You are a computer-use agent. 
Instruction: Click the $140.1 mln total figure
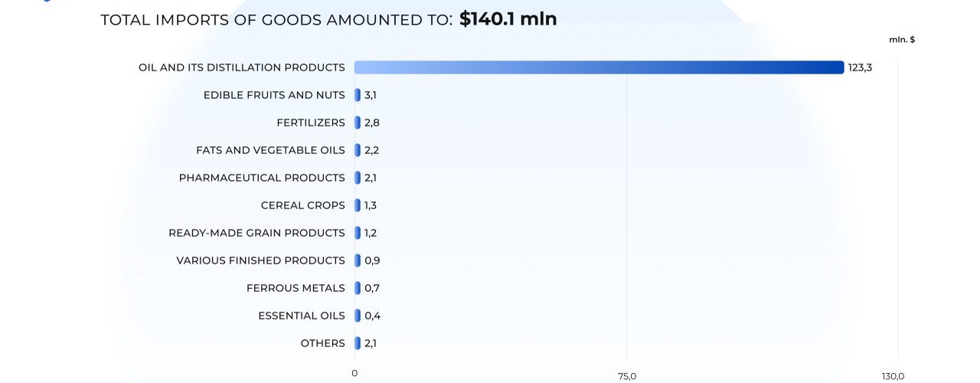click(x=508, y=19)
